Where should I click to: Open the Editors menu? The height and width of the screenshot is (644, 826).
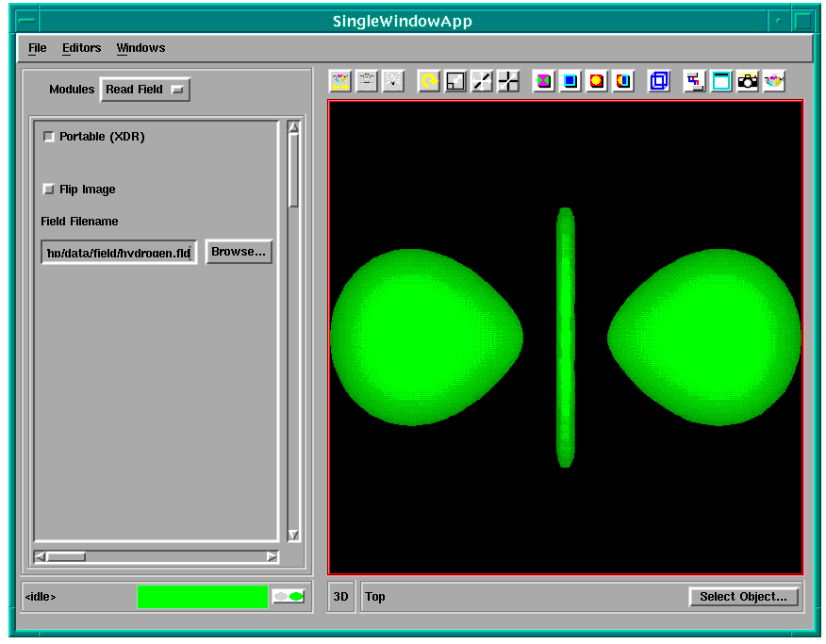click(81, 48)
